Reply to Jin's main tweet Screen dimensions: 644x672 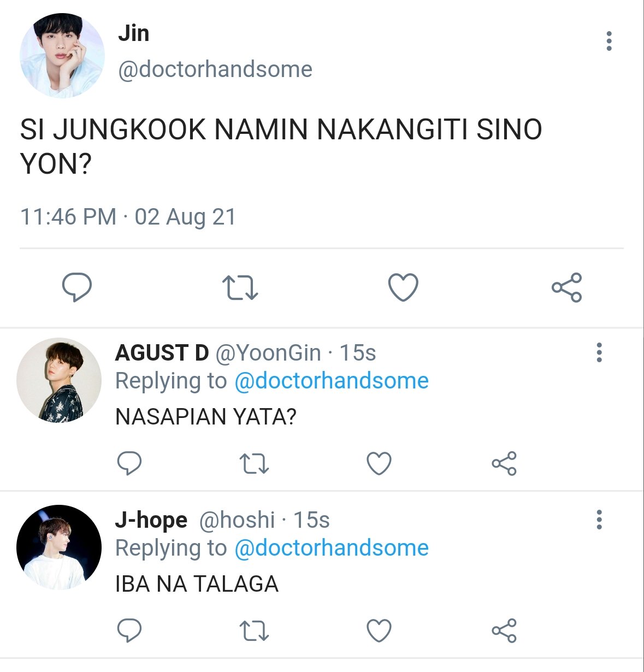[76, 287]
